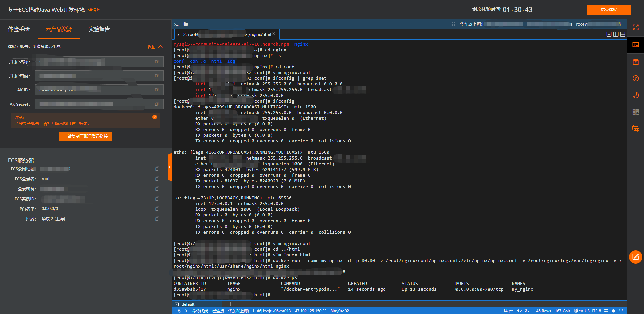Copy the ECS login password

click(x=157, y=189)
